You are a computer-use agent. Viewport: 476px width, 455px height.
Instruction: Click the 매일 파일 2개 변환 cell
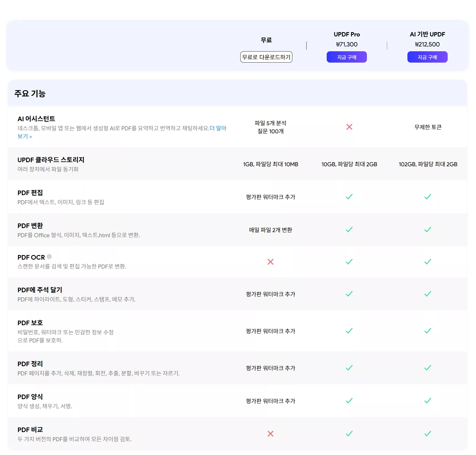click(271, 230)
